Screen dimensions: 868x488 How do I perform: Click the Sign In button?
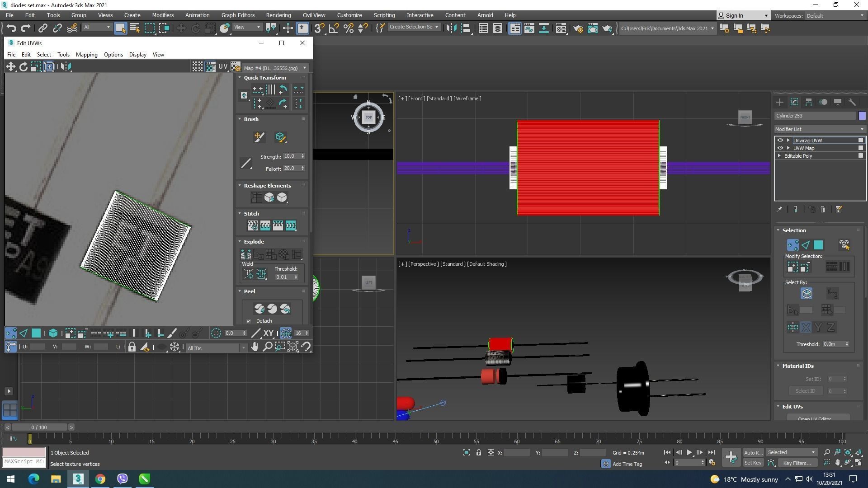click(x=743, y=15)
